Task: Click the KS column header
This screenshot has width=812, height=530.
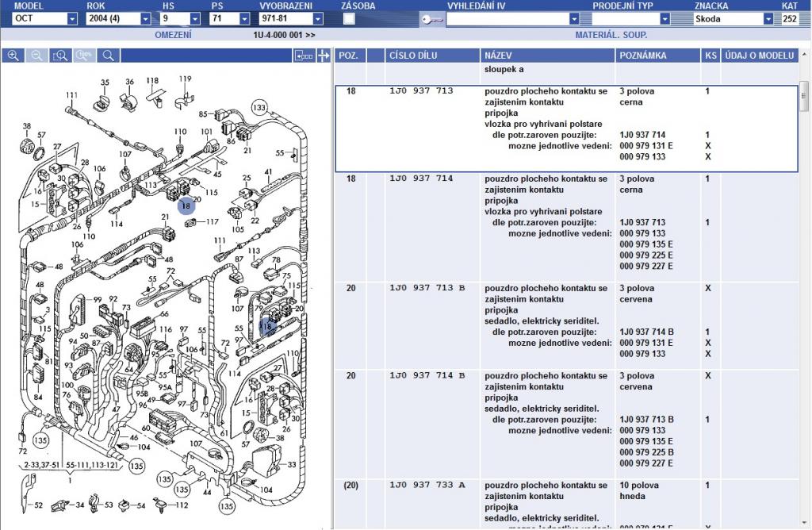Action: (x=710, y=56)
